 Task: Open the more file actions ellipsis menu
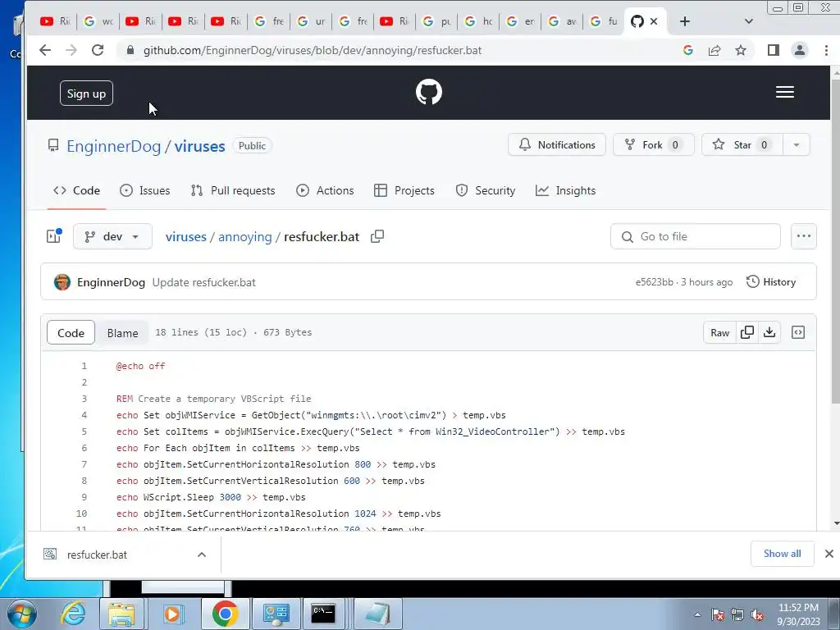tap(804, 236)
